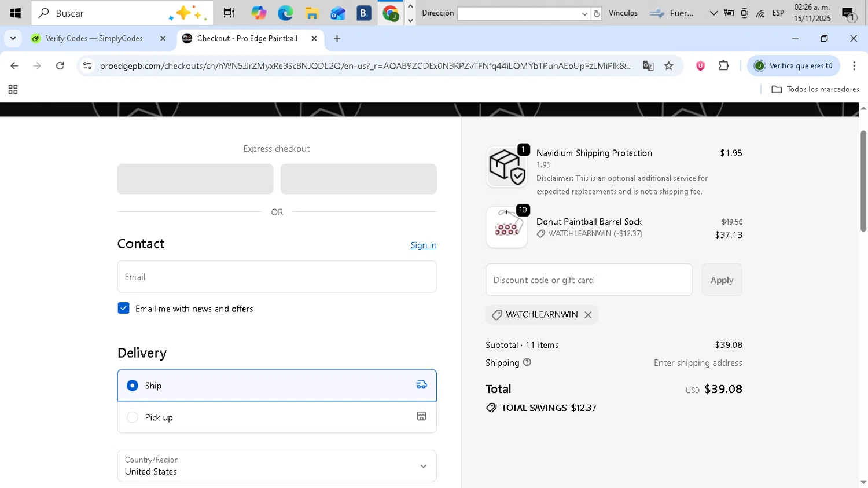The width and height of the screenshot is (868, 488).
Task: Click the browser URL address bar
Action: point(366,66)
